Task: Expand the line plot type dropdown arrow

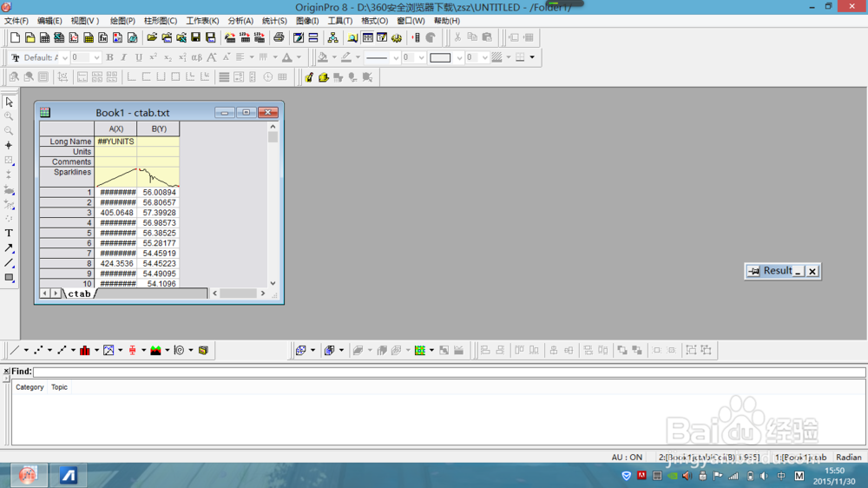Action: click(26, 350)
